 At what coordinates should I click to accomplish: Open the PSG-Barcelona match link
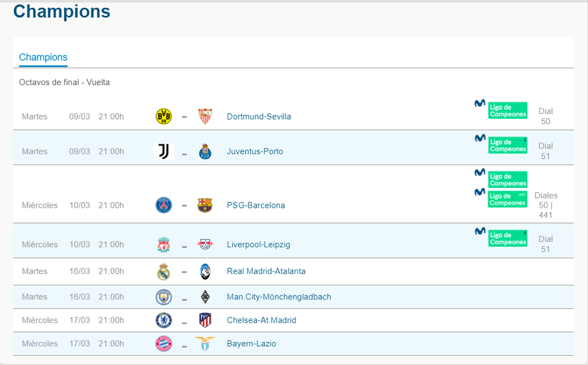click(x=255, y=205)
